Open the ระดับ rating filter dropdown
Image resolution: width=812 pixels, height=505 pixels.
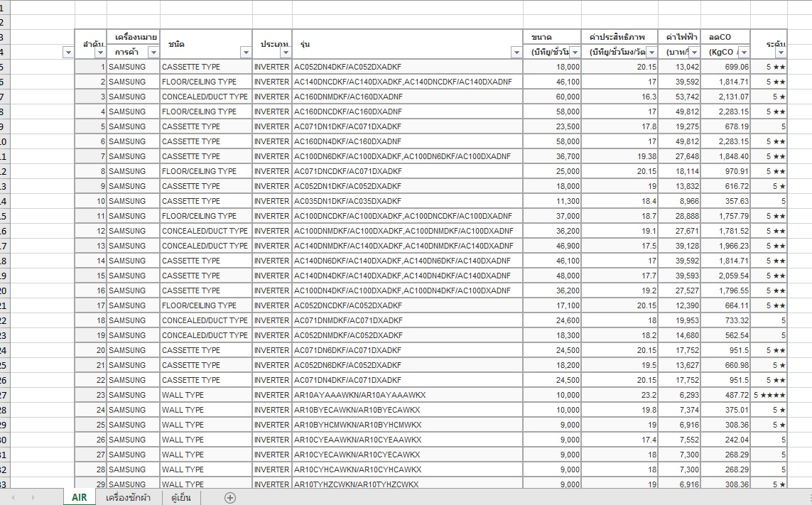[781, 53]
